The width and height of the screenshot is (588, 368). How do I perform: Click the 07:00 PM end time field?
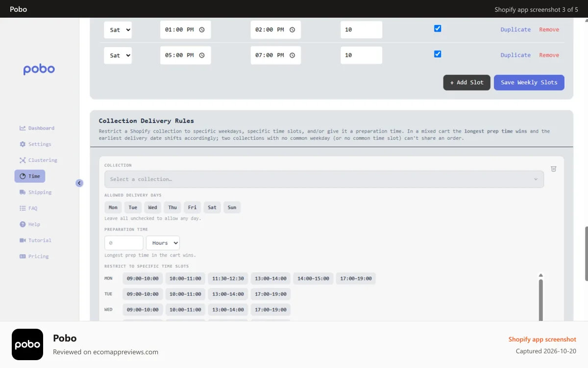point(276,55)
